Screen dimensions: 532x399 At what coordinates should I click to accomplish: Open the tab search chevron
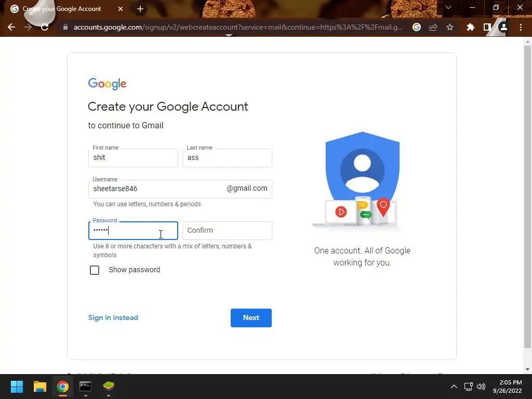click(448, 7)
